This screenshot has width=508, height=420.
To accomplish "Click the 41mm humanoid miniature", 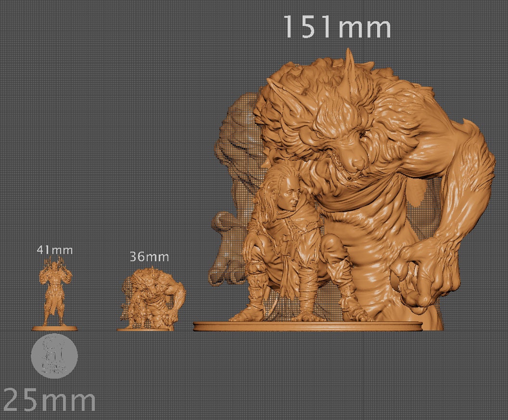I will click(55, 293).
